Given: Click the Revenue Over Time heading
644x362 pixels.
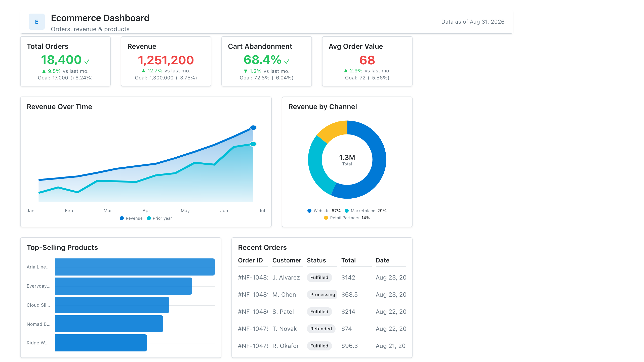Looking at the screenshot, I should pos(59,107).
